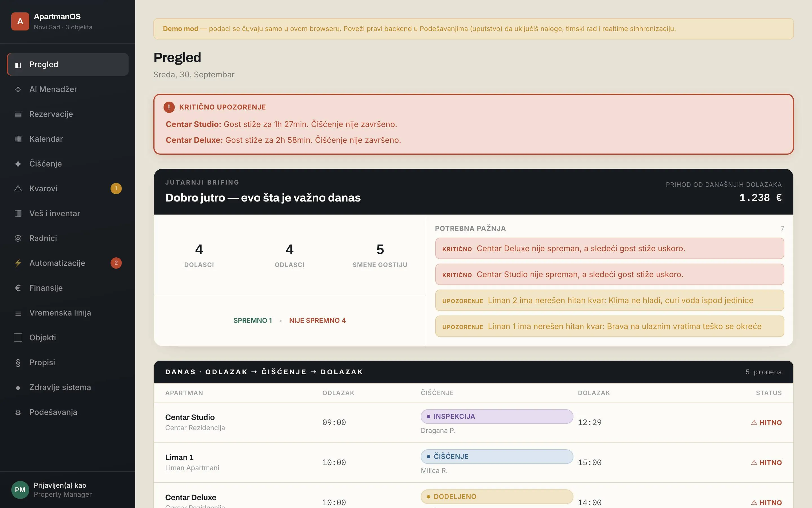The width and height of the screenshot is (812, 508).
Task: Click the HITNO status for Centar Studio
Action: (766, 423)
